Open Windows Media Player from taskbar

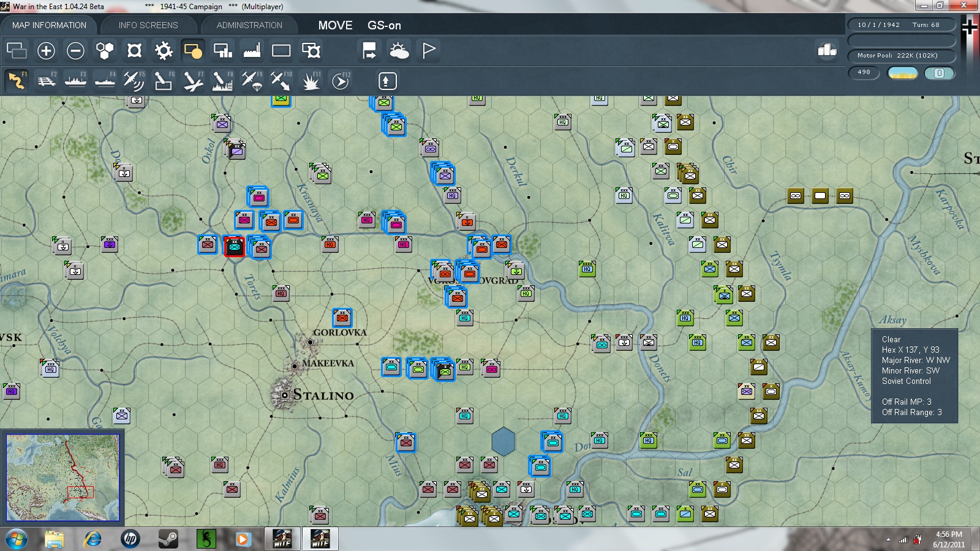pyautogui.click(x=244, y=539)
